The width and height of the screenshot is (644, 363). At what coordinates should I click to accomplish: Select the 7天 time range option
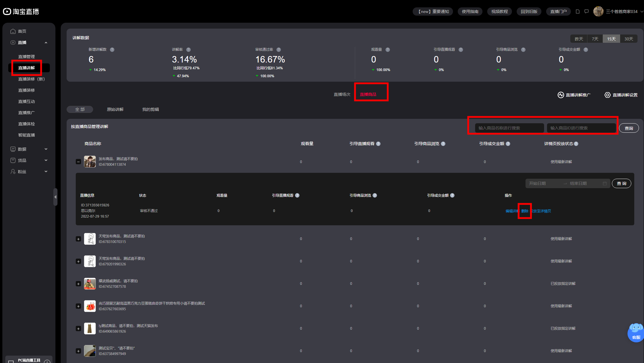click(595, 39)
